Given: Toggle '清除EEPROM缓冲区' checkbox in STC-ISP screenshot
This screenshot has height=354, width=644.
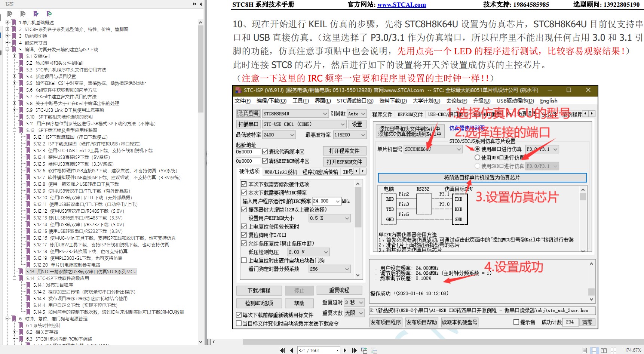Looking at the screenshot, I should tap(265, 161).
